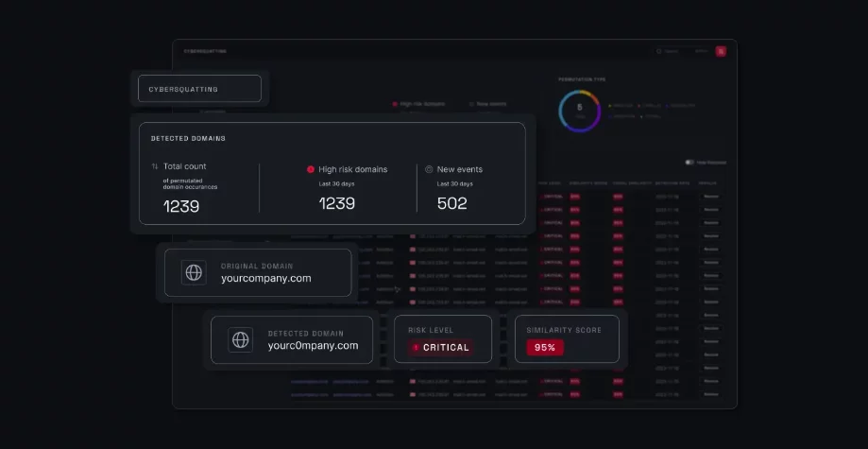This screenshot has height=449, width=868.
Task: Click the first row button in last column
Action: tap(710, 197)
